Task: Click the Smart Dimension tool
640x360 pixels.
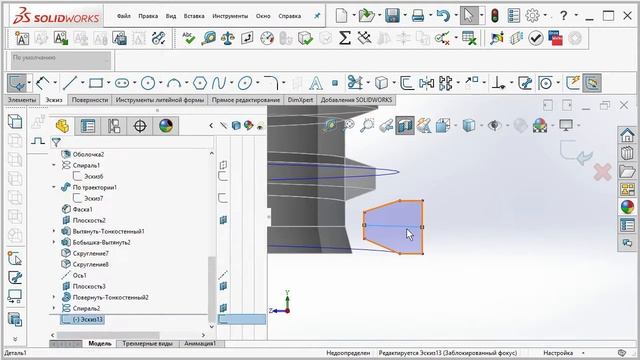Action: [x=42, y=83]
